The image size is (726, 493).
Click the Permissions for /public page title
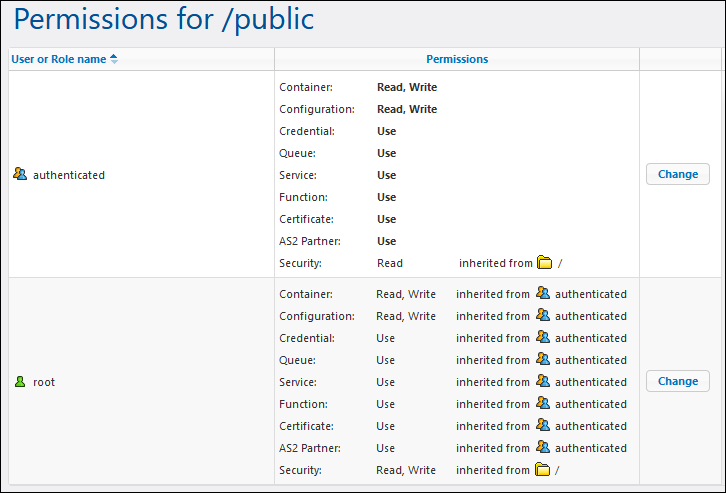click(x=164, y=20)
